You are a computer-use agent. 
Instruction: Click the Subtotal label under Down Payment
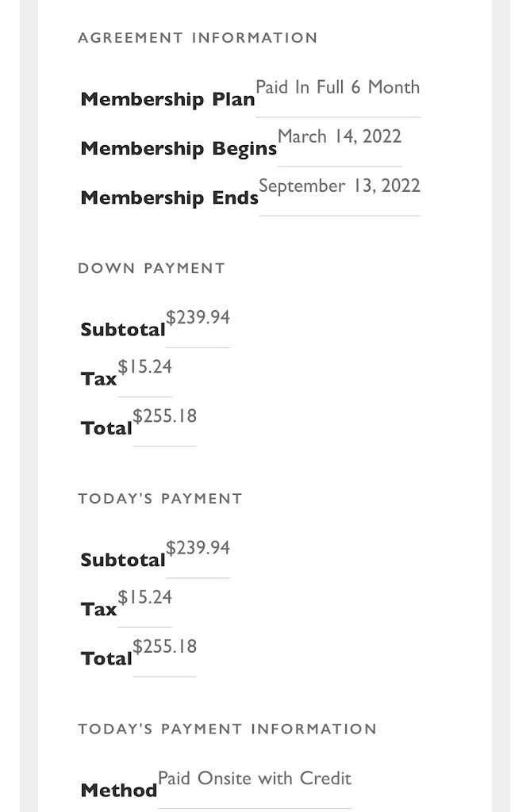coord(123,330)
